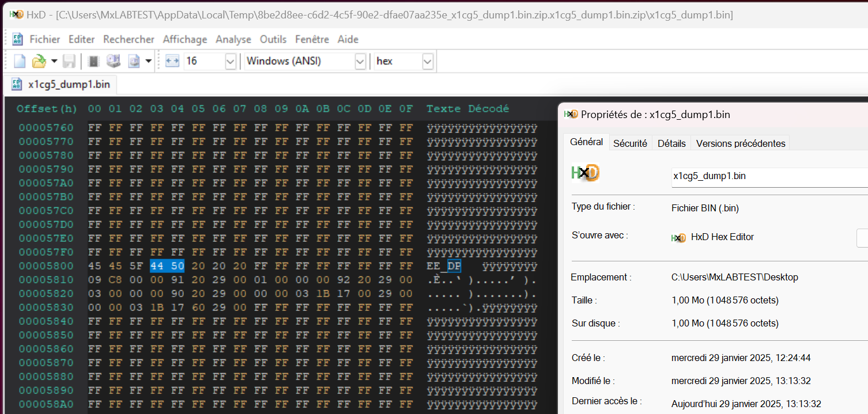Click the filename field containing x1cg5_dump1.bin
The width and height of the screenshot is (868, 414).
(769, 176)
